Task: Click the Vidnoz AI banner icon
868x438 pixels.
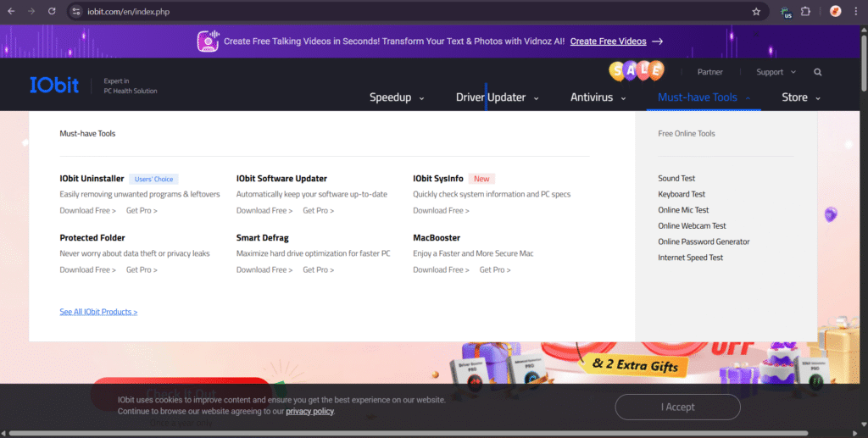Action: pos(209,41)
